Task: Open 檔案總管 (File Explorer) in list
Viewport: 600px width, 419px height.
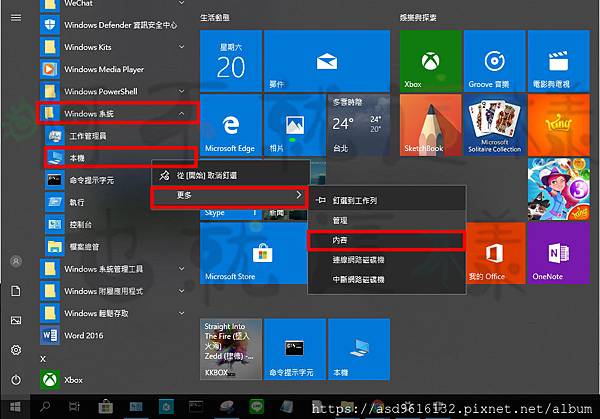Action: pyautogui.click(x=119, y=247)
